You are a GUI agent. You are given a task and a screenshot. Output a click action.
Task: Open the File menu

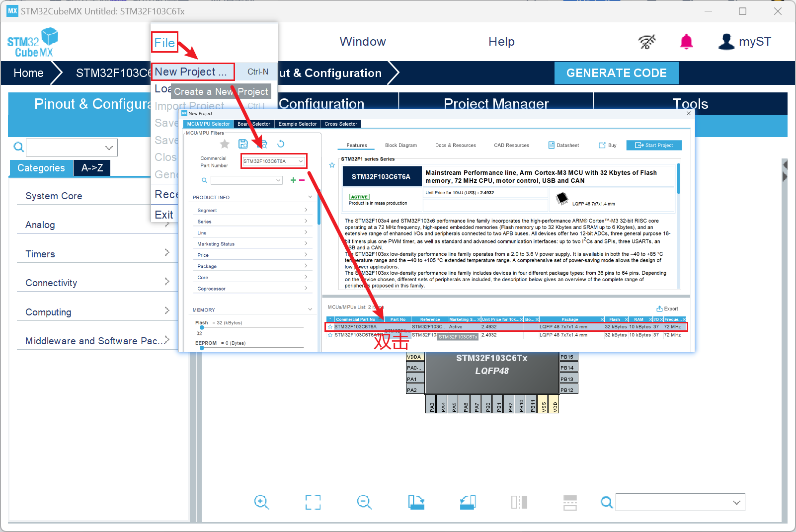pos(164,43)
